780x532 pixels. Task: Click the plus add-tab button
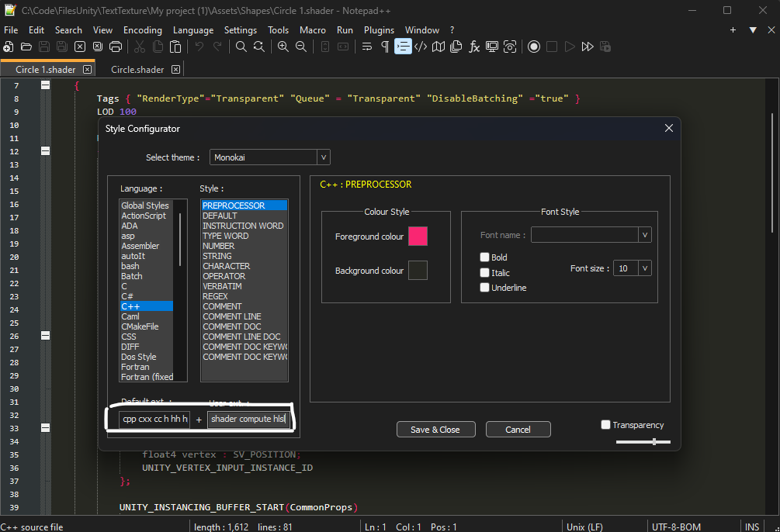pyautogui.click(x=733, y=30)
